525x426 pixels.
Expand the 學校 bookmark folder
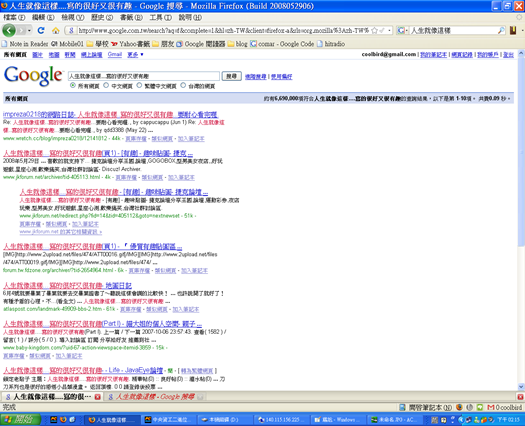97,44
